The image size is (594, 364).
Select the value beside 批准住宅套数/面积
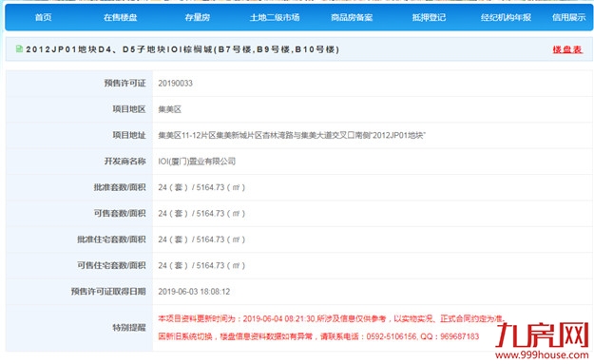pyautogui.click(x=201, y=239)
